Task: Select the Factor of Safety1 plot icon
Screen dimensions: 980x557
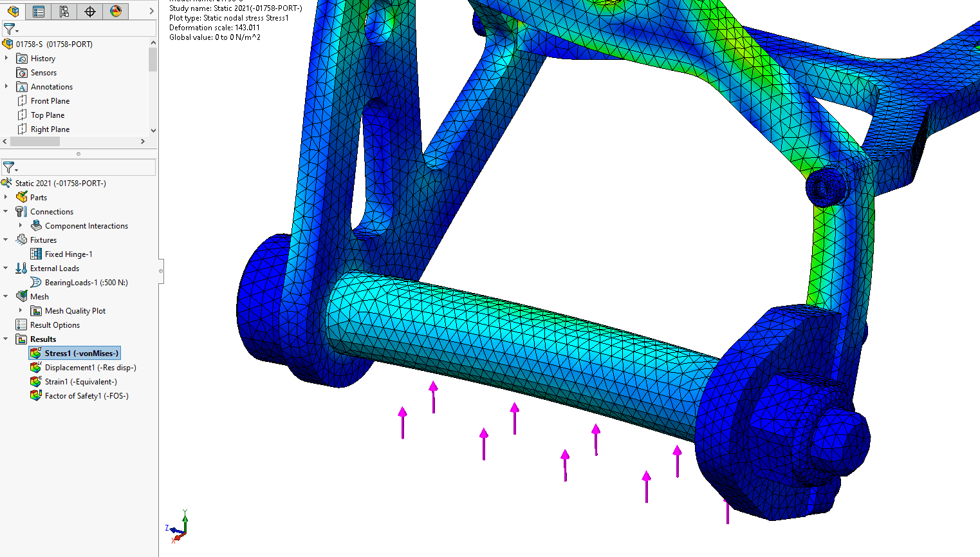Action: pyautogui.click(x=36, y=395)
